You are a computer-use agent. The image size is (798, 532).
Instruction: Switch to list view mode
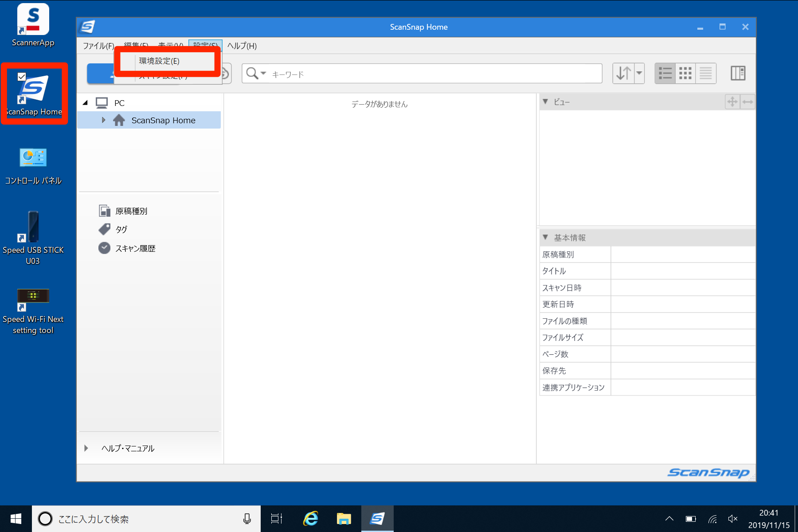click(x=665, y=74)
